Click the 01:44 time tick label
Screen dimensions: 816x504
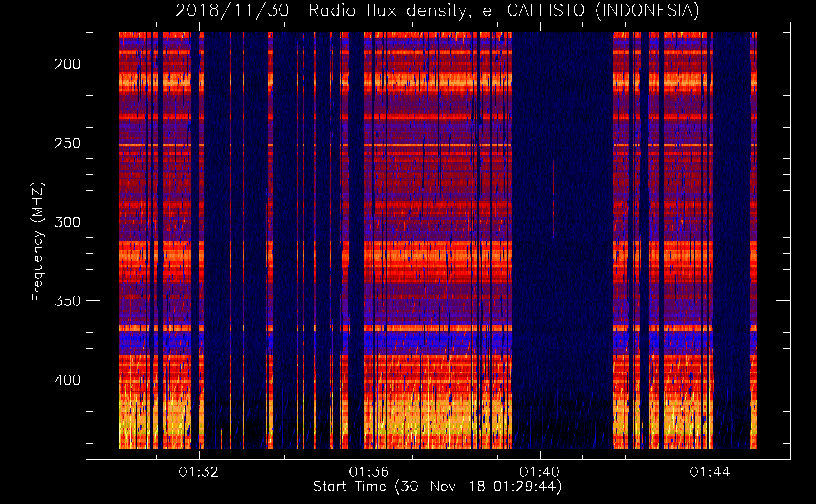[710, 472]
